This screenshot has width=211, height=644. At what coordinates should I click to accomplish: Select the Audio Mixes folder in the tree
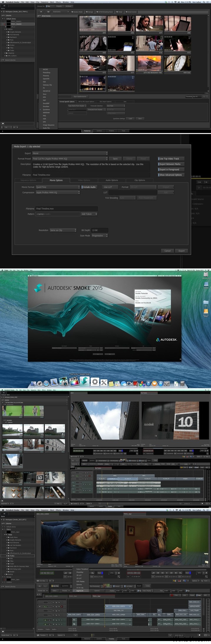[14, 537]
